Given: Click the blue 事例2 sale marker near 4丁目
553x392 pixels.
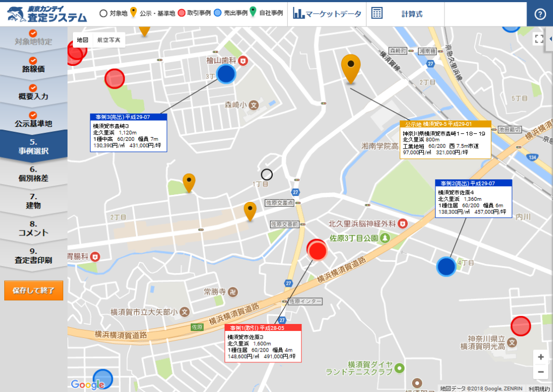Looking at the screenshot, I should (446, 267).
